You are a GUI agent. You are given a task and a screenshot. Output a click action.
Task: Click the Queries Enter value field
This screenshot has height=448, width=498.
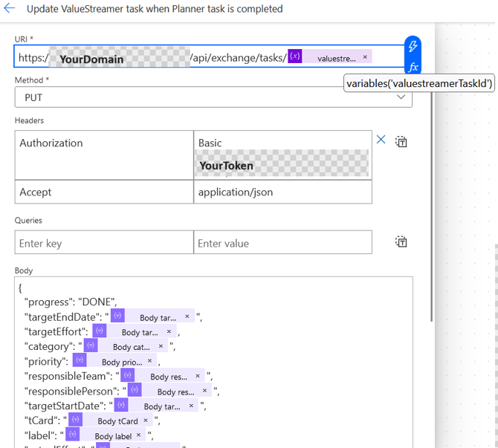[282, 243]
